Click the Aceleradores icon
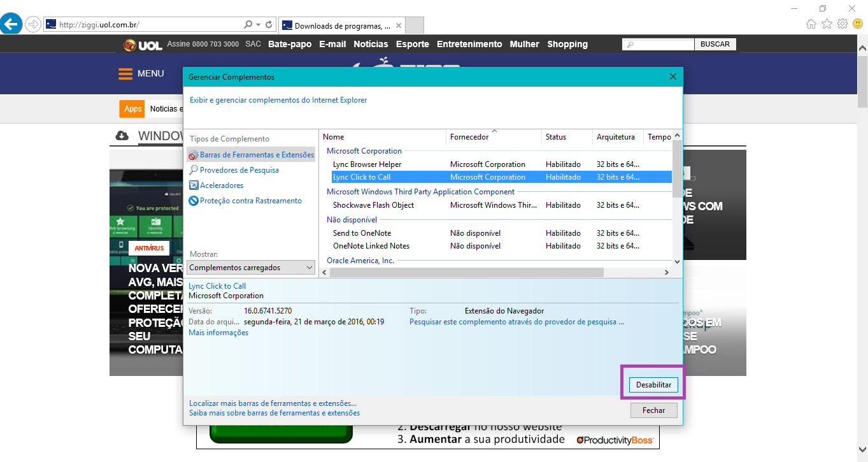868x462 pixels. tap(194, 185)
